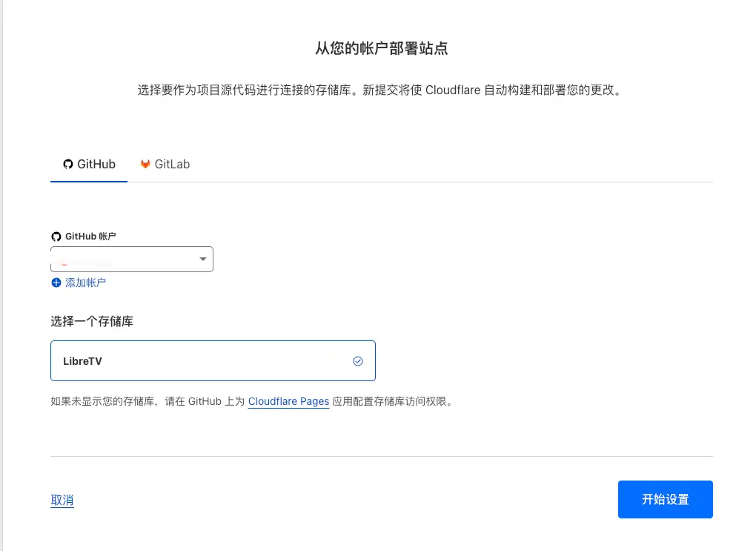Image resolution: width=756 pixels, height=551 pixels.
Task: Click the 取消 link
Action: tap(62, 500)
